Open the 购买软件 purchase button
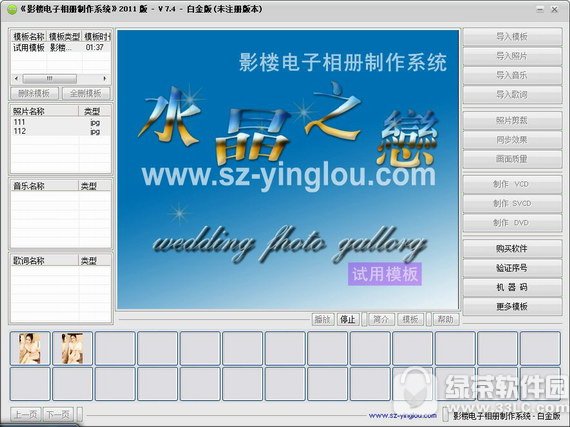Image resolution: width=570 pixels, height=427 pixels. [512, 249]
